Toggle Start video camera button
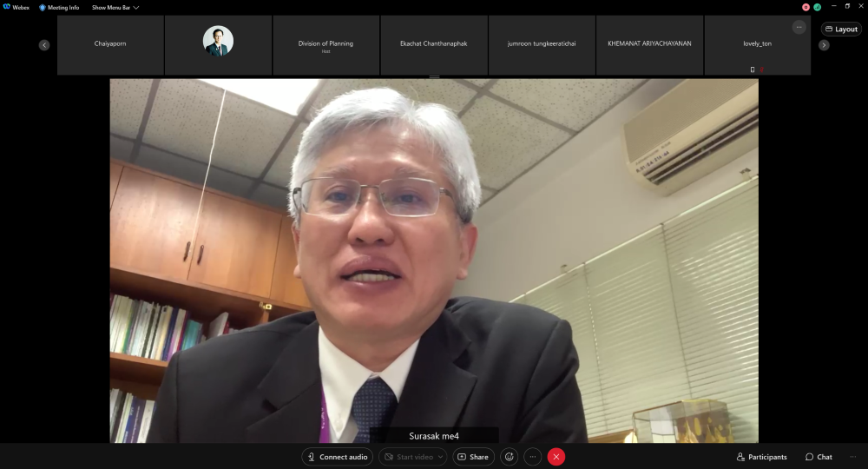 click(406, 457)
